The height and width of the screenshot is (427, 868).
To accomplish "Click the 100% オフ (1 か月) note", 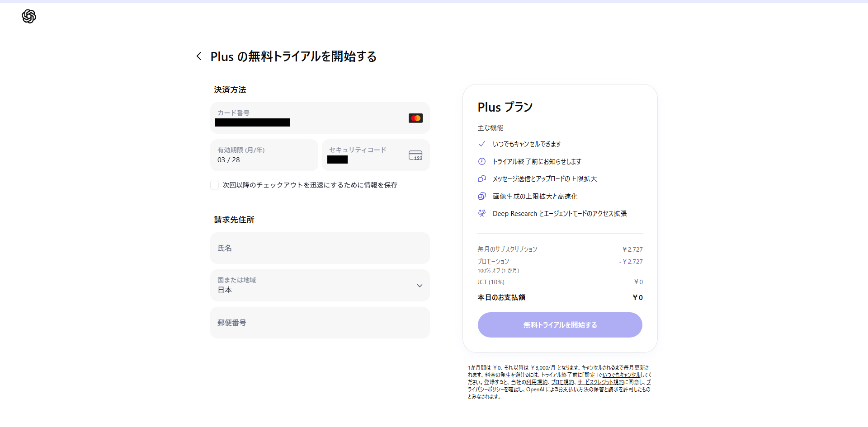I will [498, 271].
